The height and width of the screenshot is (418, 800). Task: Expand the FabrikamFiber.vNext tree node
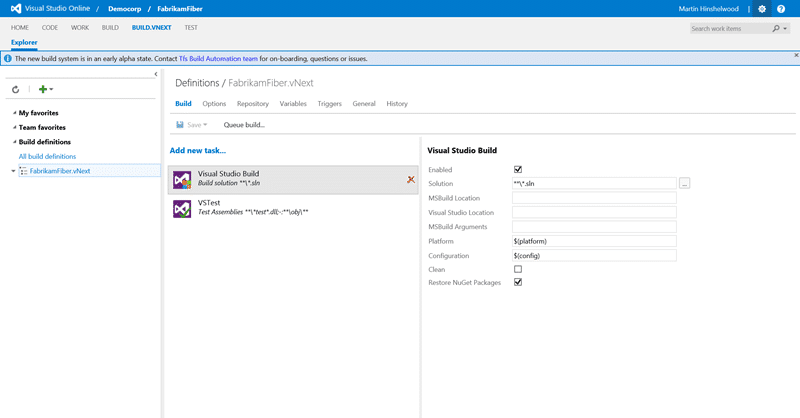pyautogui.click(x=13, y=171)
